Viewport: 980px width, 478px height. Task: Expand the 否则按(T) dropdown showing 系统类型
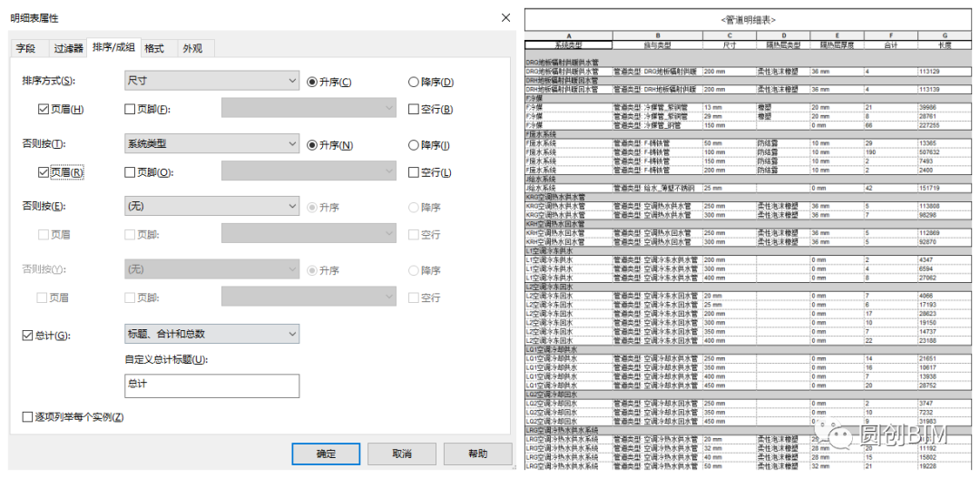pyautogui.click(x=211, y=144)
